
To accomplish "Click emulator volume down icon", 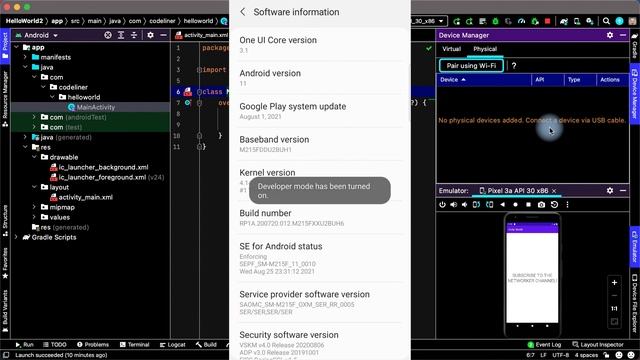I will tap(464, 204).
